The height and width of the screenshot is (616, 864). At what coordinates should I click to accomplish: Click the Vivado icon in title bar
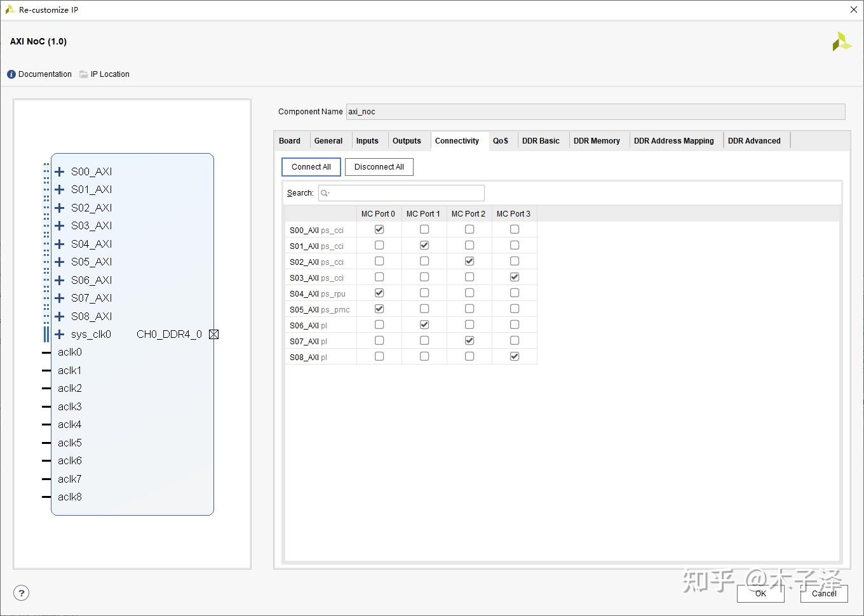[10, 10]
